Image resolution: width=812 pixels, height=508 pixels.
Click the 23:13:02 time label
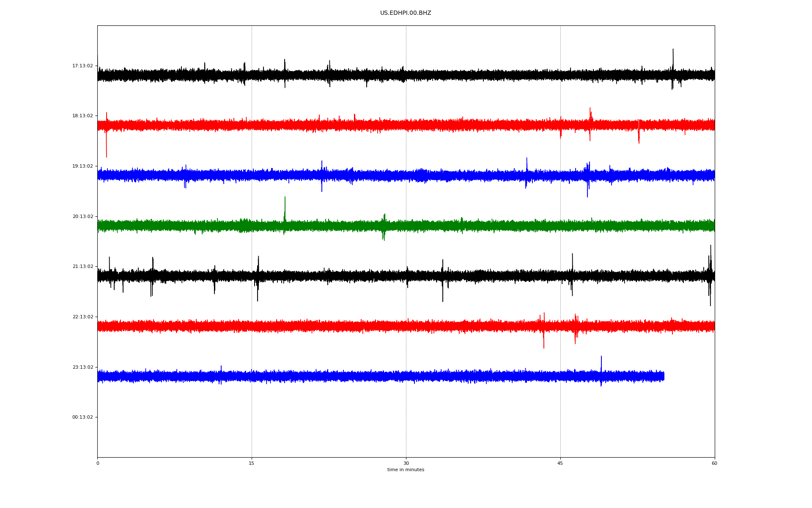[x=82, y=367]
